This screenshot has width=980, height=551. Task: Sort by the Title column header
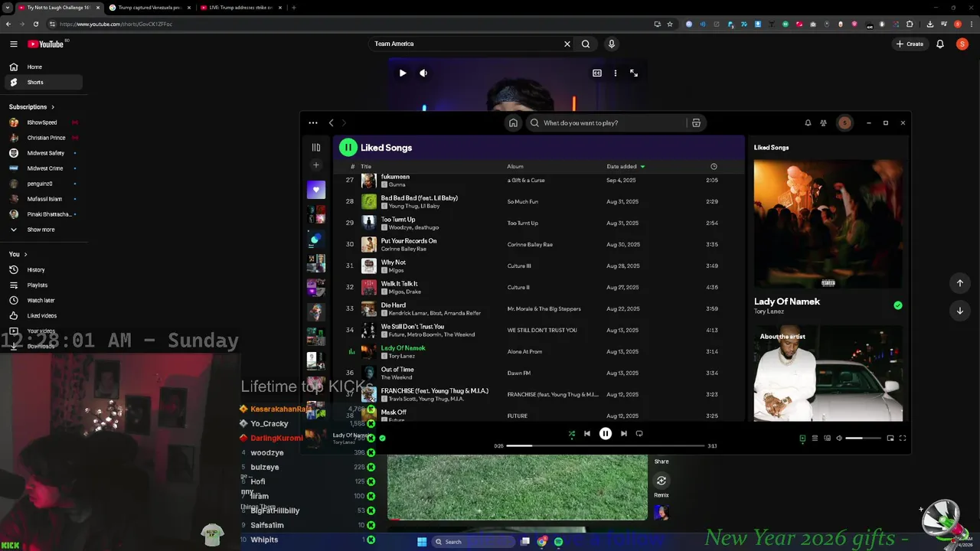tap(366, 166)
